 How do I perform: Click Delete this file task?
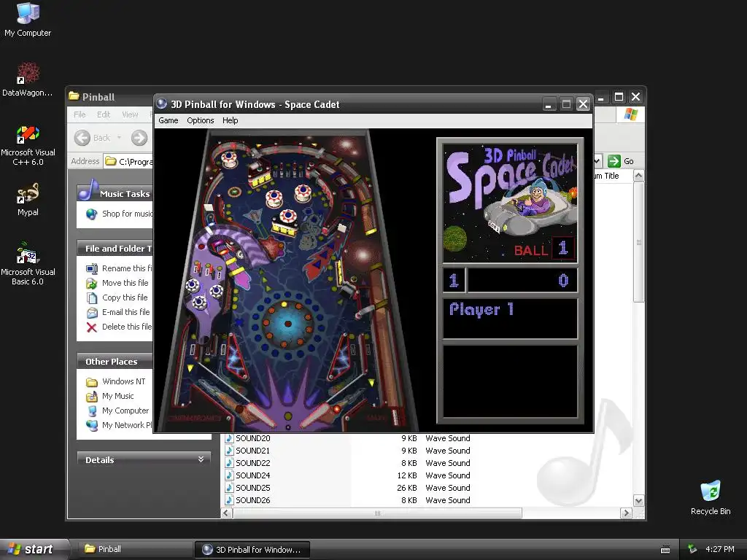127,327
